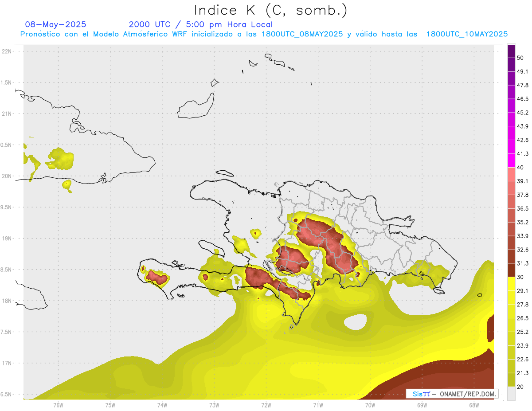Click the '75W' longitude label

(x=110, y=405)
